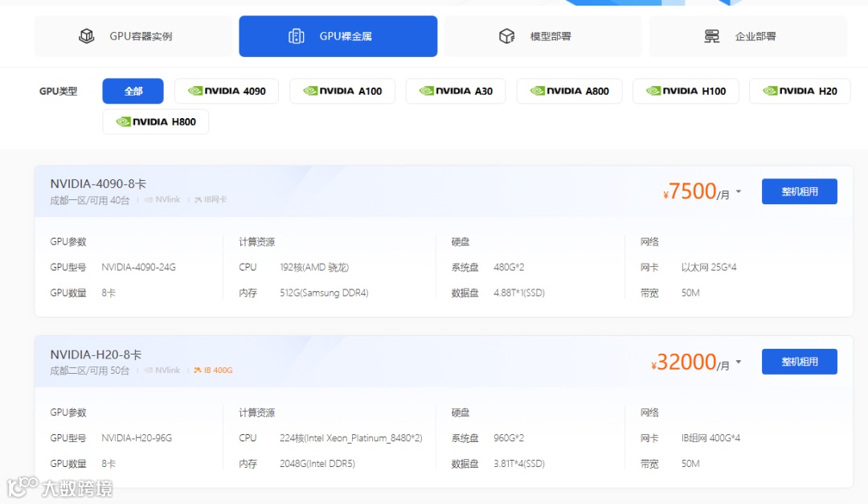The height and width of the screenshot is (504, 868).
Task: Open the 企业部署 tab
Action: click(x=748, y=36)
